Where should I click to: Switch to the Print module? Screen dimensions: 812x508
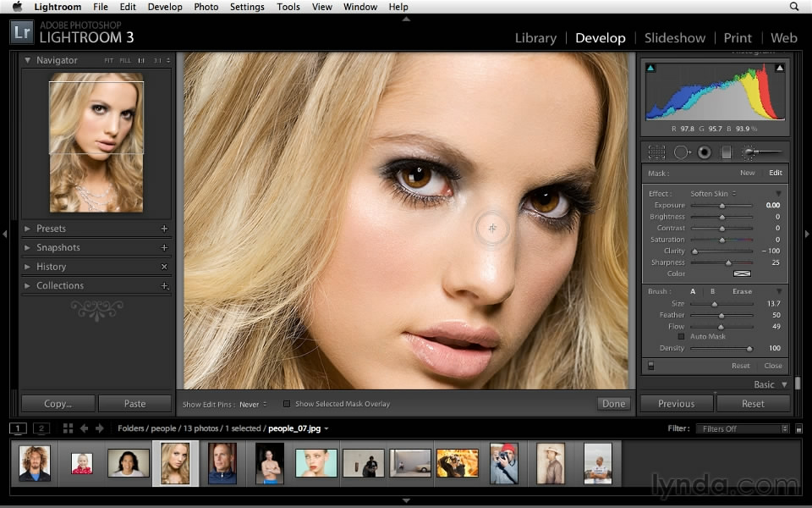pyautogui.click(x=738, y=38)
